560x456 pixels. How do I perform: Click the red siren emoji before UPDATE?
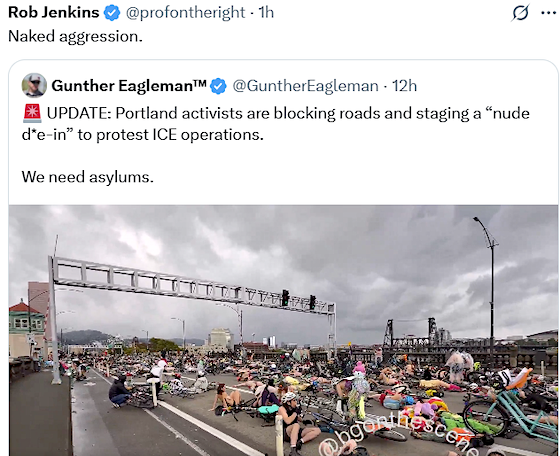coord(32,113)
